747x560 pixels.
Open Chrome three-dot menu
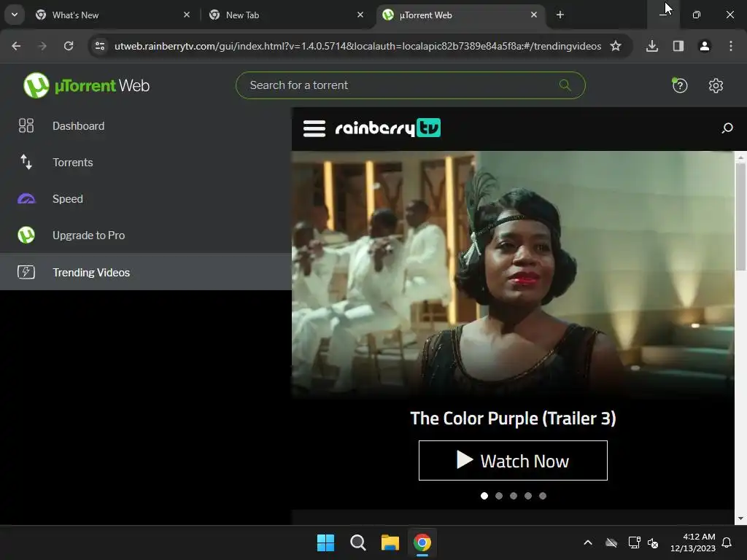[x=731, y=46]
